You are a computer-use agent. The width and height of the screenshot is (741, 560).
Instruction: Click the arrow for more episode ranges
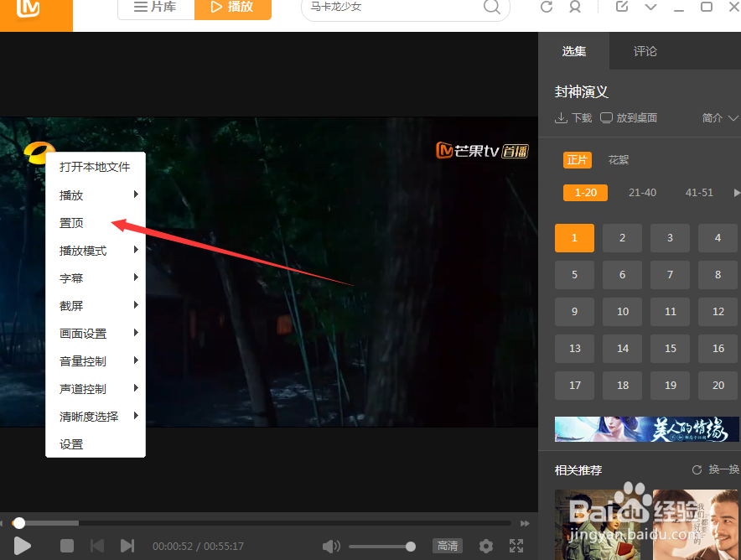[x=736, y=193]
